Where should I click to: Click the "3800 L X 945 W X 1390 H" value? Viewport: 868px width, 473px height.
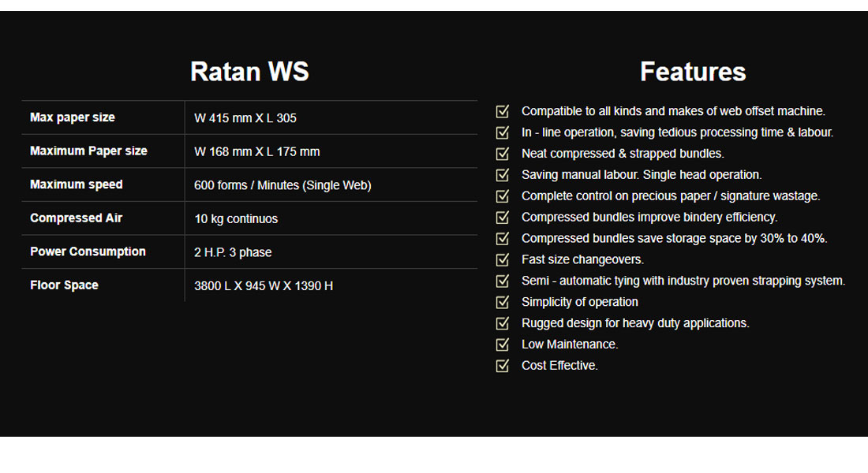264,286
